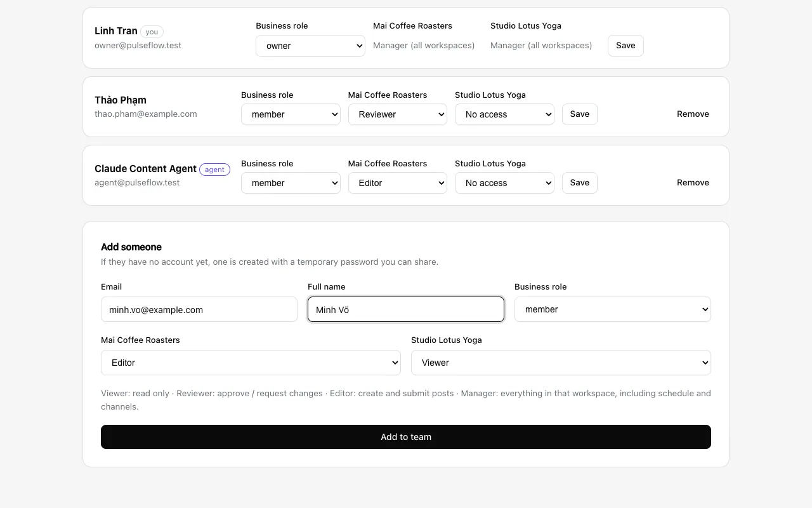Click the Thảo Phạm name text
The width and height of the screenshot is (812, 508).
pyautogui.click(x=121, y=100)
